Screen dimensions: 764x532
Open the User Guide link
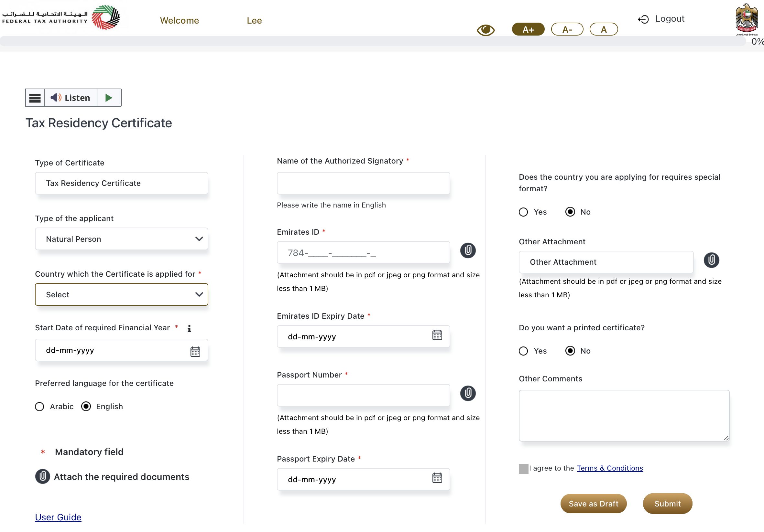pyautogui.click(x=58, y=517)
